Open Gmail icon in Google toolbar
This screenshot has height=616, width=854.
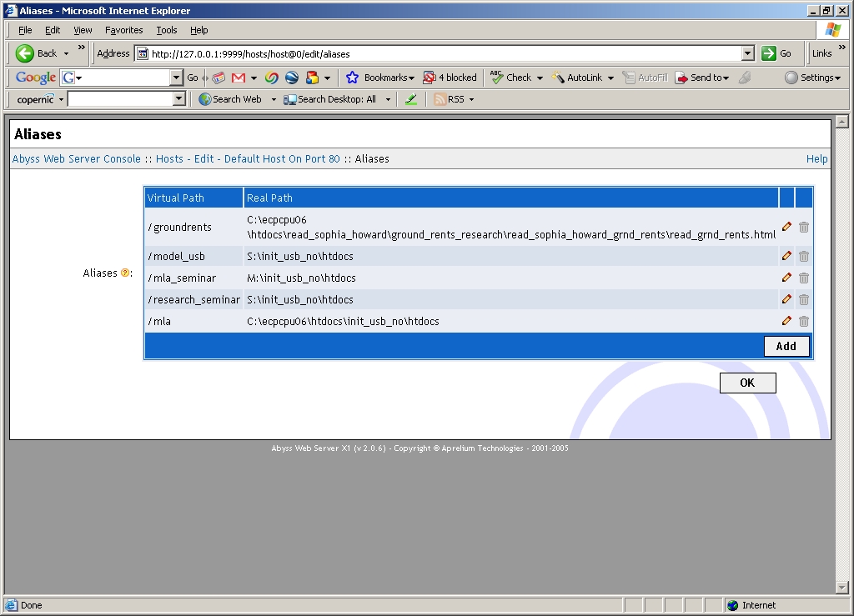point(239,78)
